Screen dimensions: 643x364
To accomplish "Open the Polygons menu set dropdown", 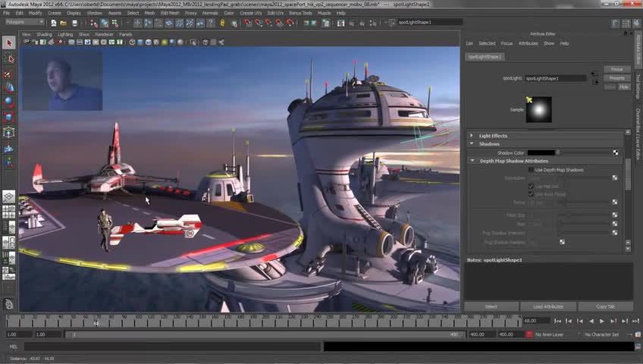I will click(x=23, y=23).
